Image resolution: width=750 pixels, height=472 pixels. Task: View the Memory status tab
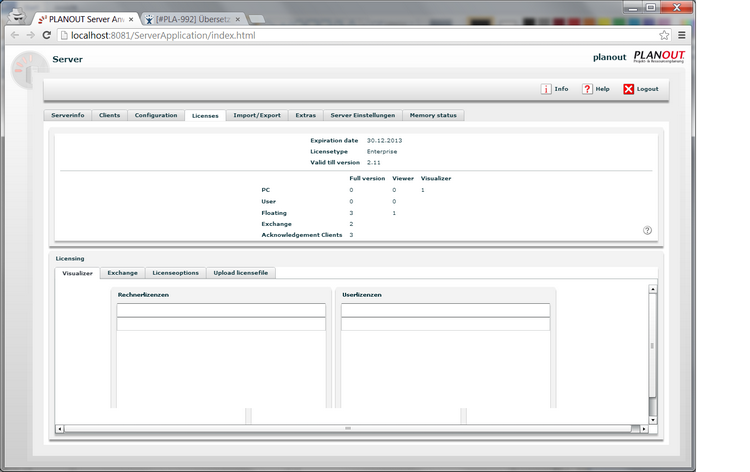tap(433, 115)
